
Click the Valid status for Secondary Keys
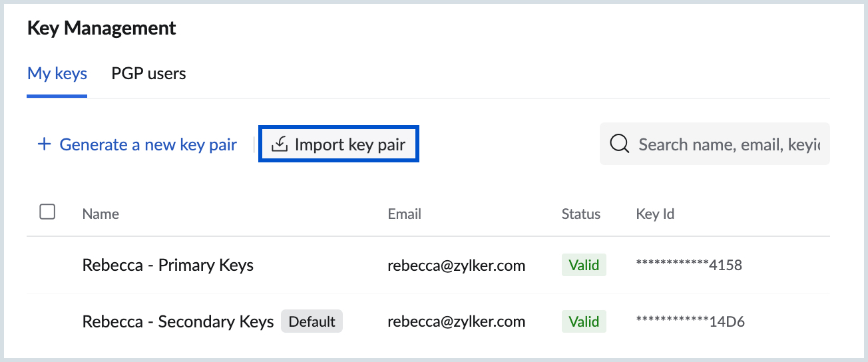coord(584,322)
